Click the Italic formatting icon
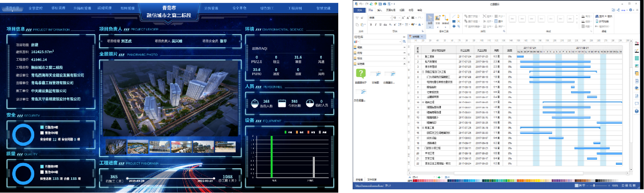 pos(375,25)
